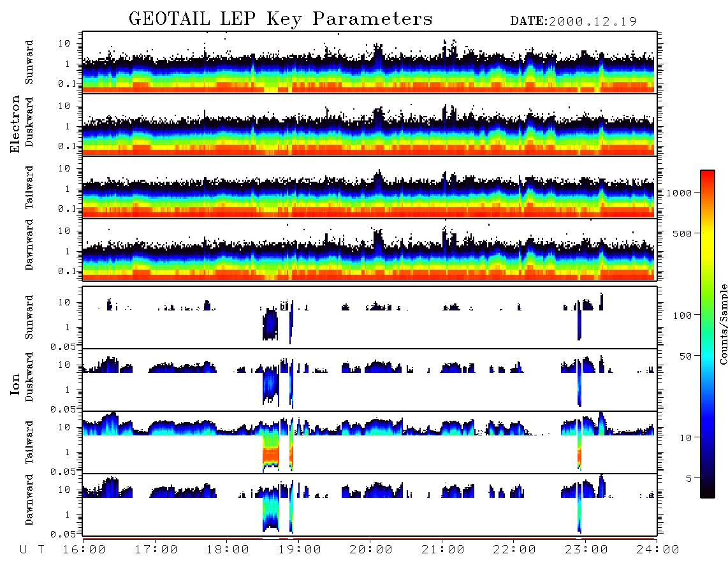The width and height of the screenshot is (728, 561).
Task: Click the "20:00" time tick label
Action: (371, 550)
